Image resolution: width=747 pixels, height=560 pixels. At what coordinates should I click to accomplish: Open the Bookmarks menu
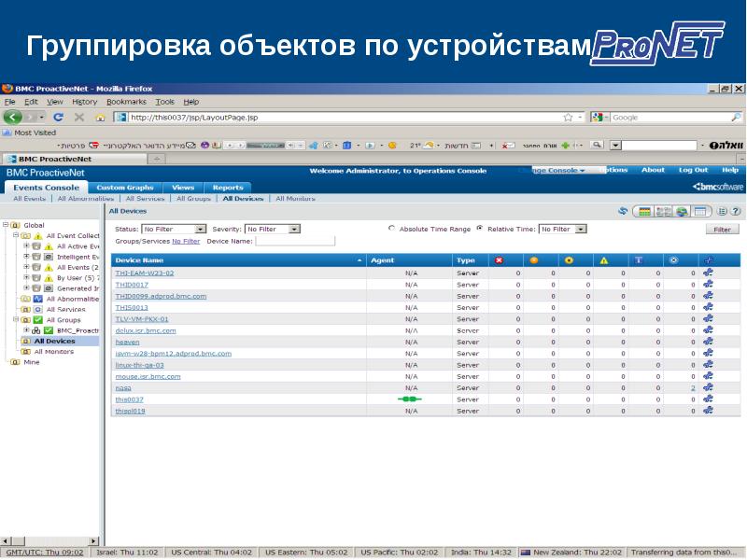click(x=126, y=102)
